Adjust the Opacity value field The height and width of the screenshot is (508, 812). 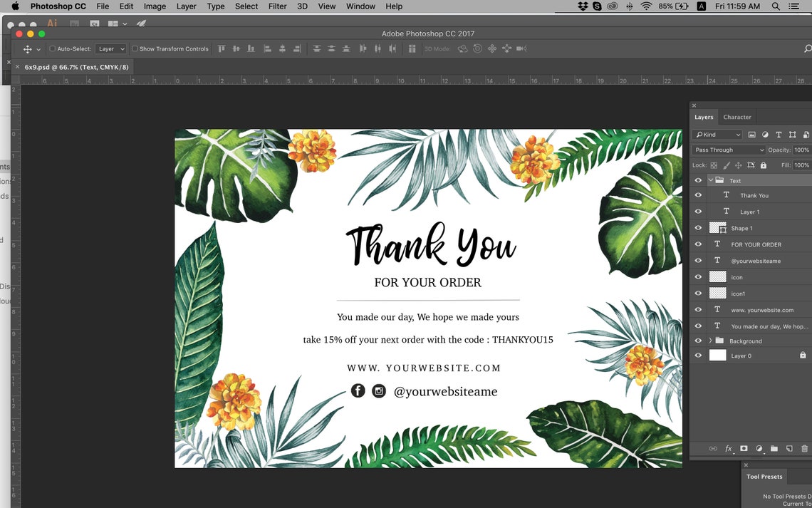point(802,150)
